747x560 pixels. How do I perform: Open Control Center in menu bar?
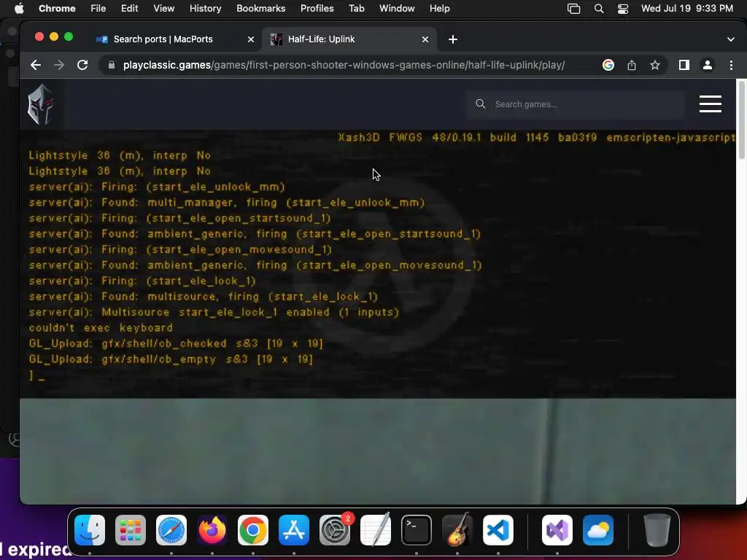click(623, 9)
